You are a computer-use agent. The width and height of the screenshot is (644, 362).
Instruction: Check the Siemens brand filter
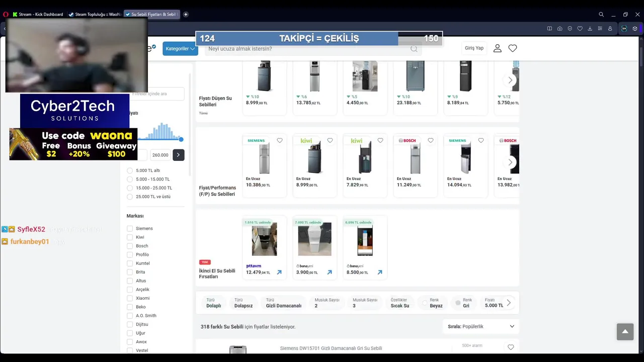pyautogui.click(x=130, y=229)
